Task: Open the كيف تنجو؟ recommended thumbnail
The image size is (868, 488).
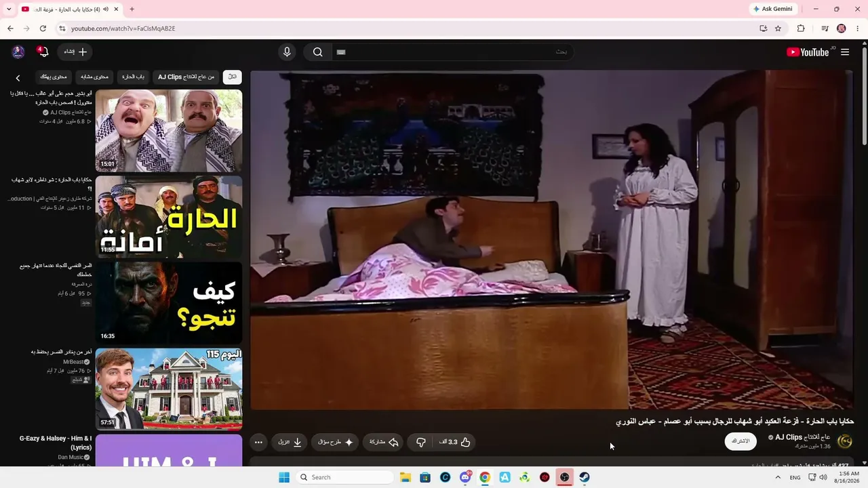Action: click(x=169, y=303)
